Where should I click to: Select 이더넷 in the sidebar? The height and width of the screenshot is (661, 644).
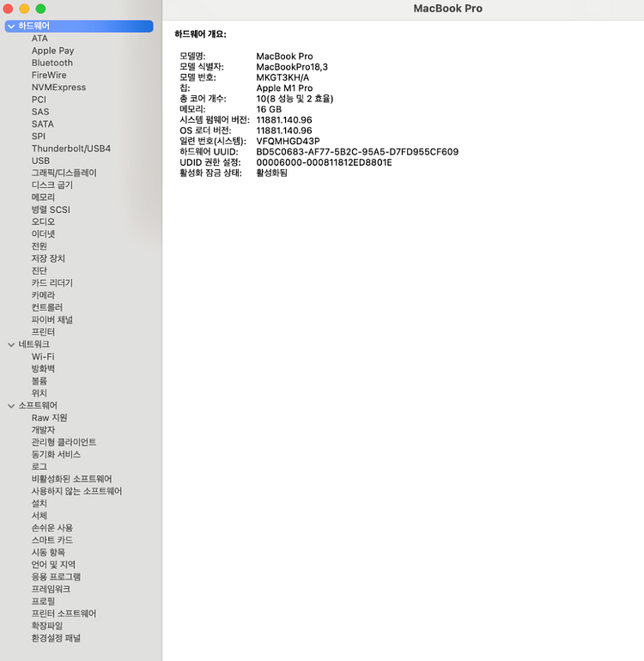coord(43,234)
